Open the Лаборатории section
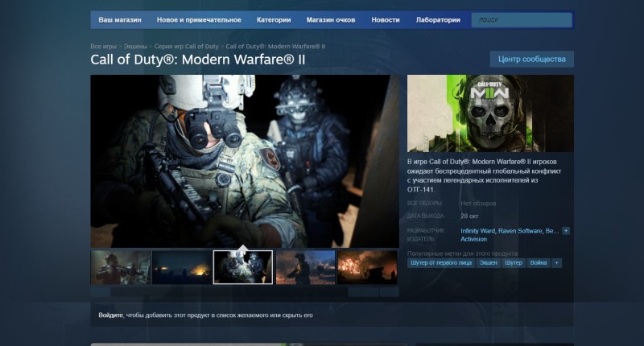 tap(438, 19)
